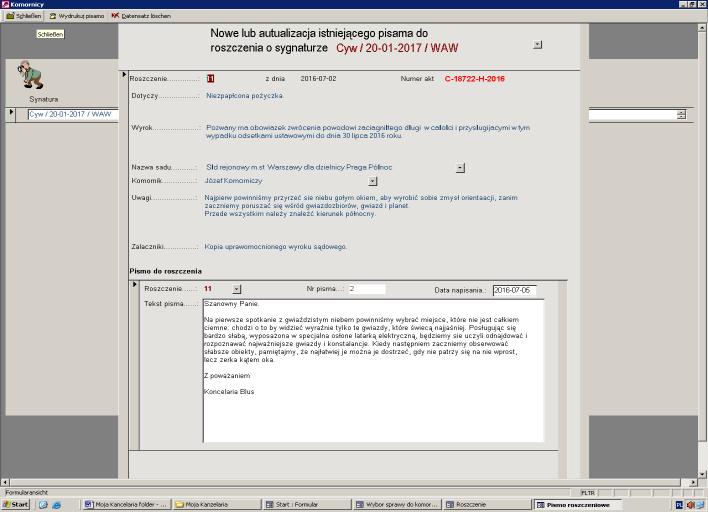Open the Komornik dropdown arrow
Screen dimensions: 708x512
tap(373, 182)
